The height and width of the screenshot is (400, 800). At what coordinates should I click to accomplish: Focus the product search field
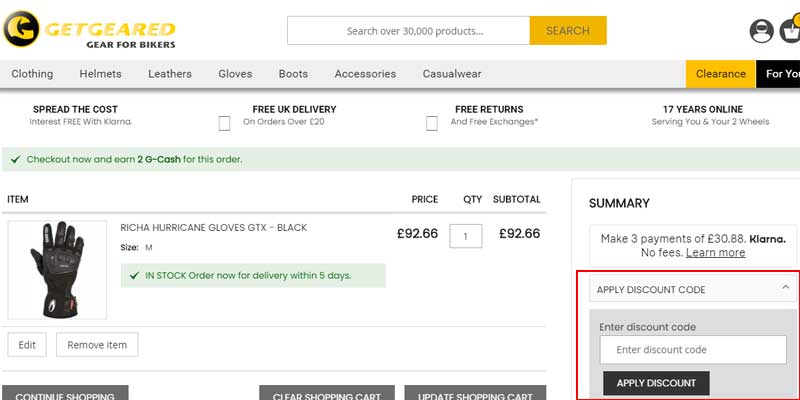(408, 31)
